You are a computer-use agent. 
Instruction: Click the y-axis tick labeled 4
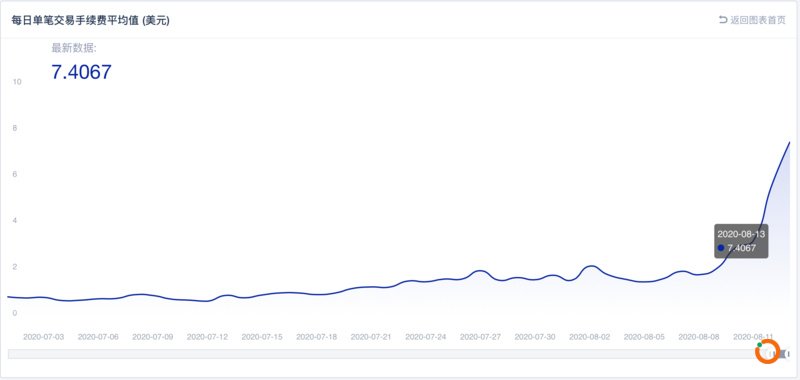pos(15,220)
